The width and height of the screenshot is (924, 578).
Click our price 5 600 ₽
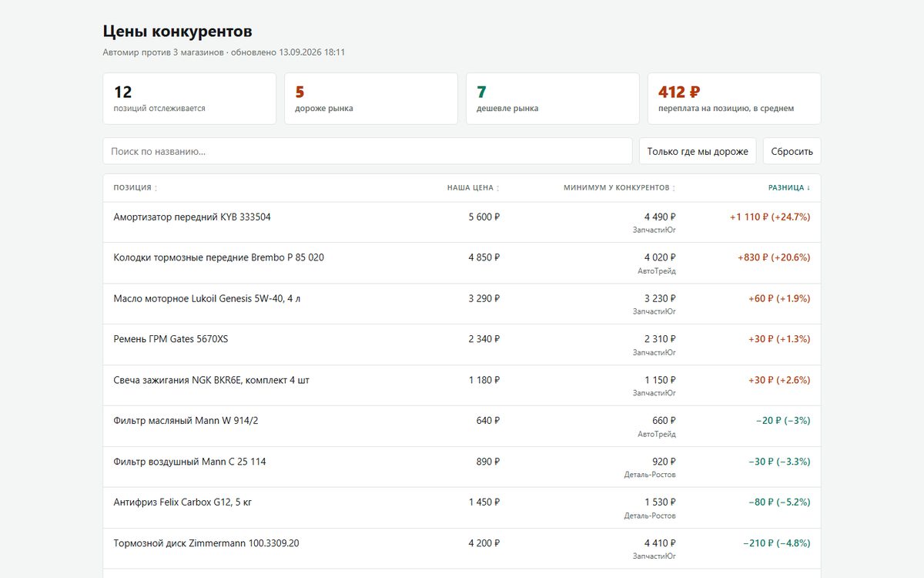[x=484, y=217]
